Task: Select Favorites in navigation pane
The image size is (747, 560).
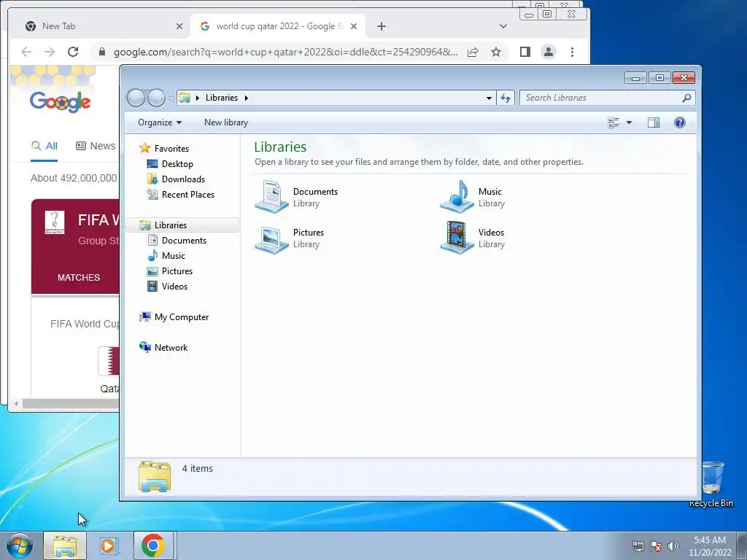Action: [171, 149]
